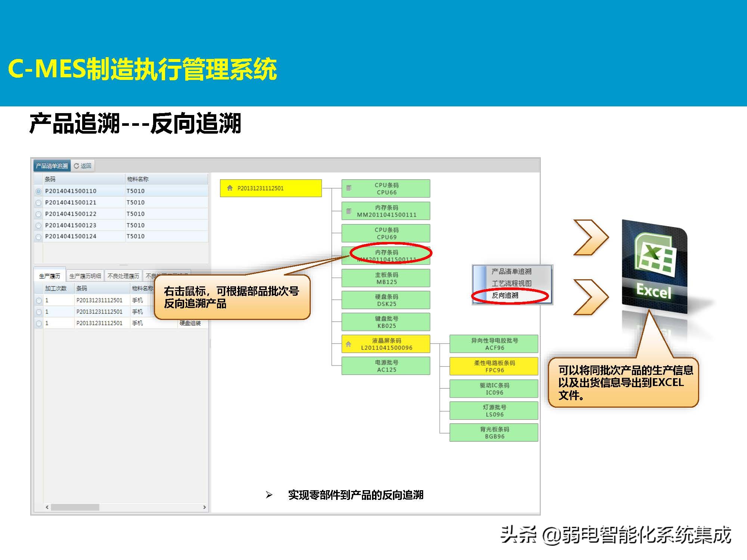The image size is (747, 560).
Task: Open the 产品清单追溯 tab
Action: (x=52, y=166)
